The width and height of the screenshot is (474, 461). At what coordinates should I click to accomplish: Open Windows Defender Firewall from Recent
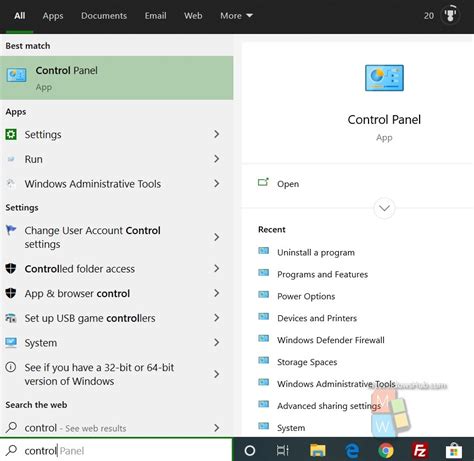331,340
